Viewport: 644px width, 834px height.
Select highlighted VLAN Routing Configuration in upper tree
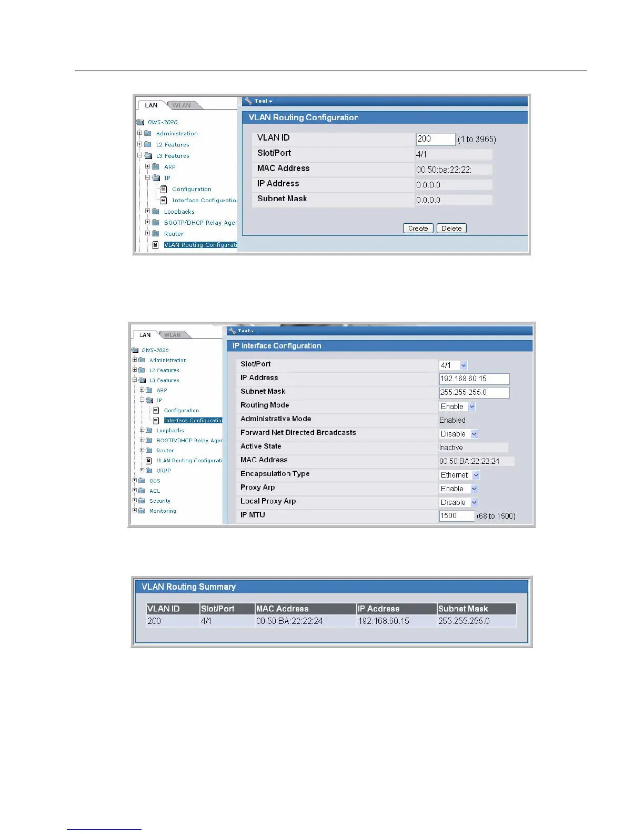200,245
